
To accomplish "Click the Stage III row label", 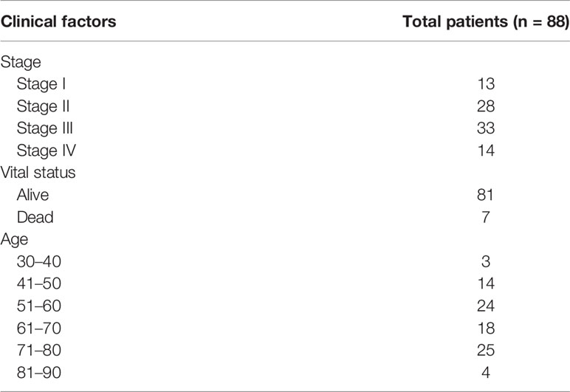I will click(x=45, y=128).
